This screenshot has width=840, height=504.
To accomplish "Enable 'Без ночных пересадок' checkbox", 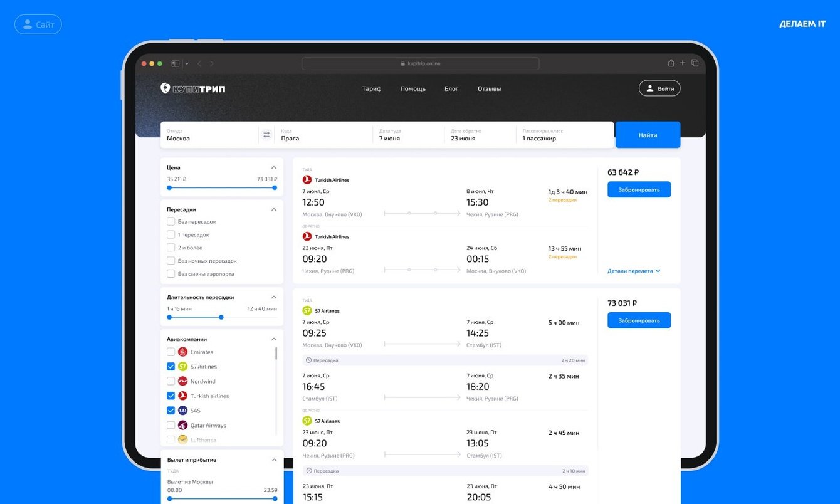I will pyautogui.click(x=171, y=261).
